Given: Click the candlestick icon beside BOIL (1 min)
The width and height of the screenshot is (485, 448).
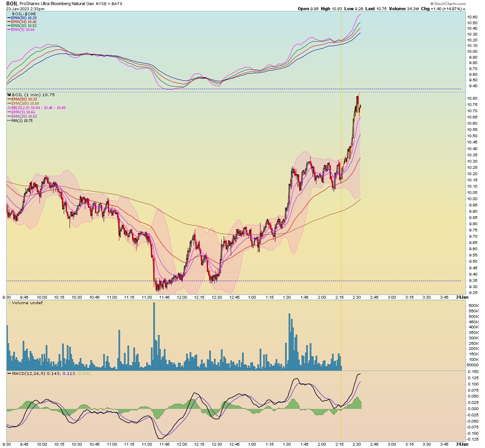Looking at the screenshot, I should (9, 95).
